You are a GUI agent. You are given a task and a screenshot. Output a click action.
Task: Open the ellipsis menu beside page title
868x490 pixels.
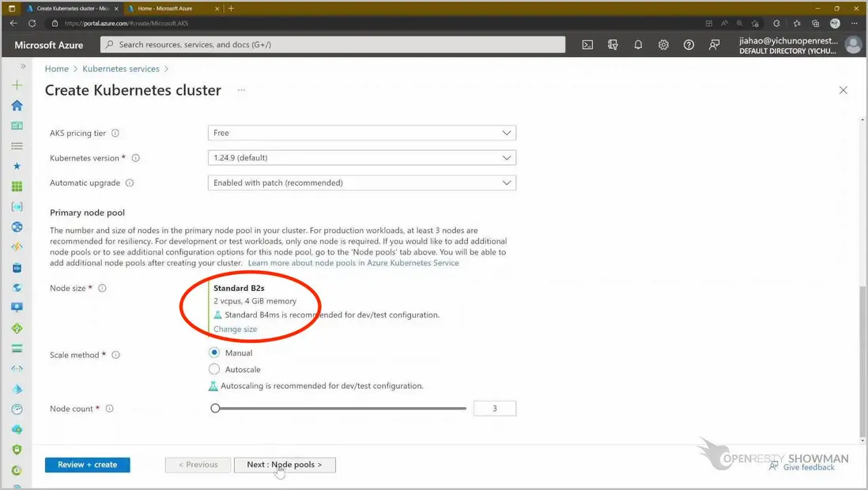(x=241, y=90)
